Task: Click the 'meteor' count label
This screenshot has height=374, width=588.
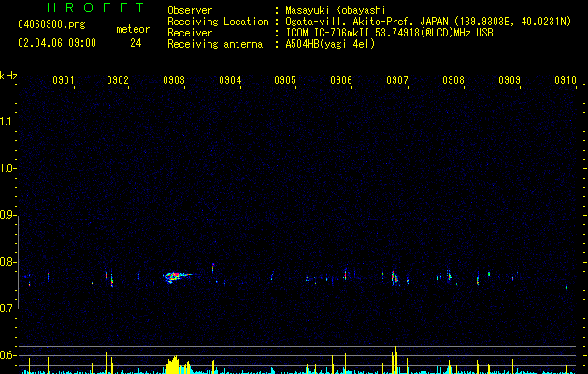Action: [x=133, y=29]
